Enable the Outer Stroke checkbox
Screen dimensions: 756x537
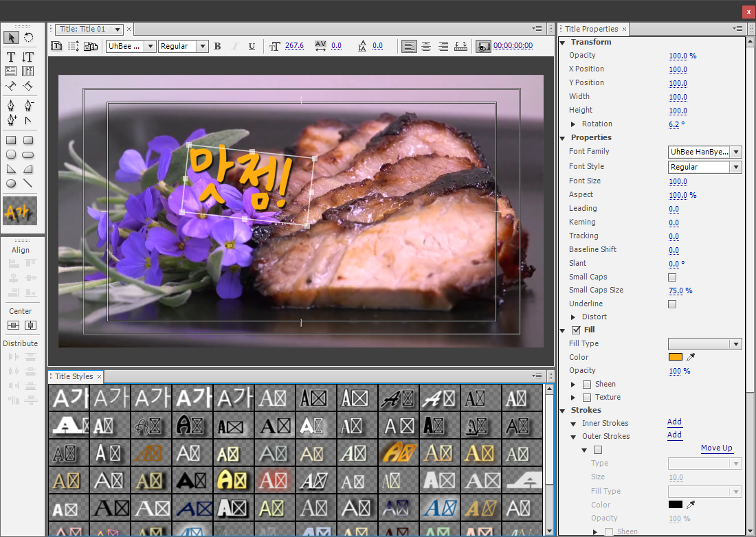(598, 450)
